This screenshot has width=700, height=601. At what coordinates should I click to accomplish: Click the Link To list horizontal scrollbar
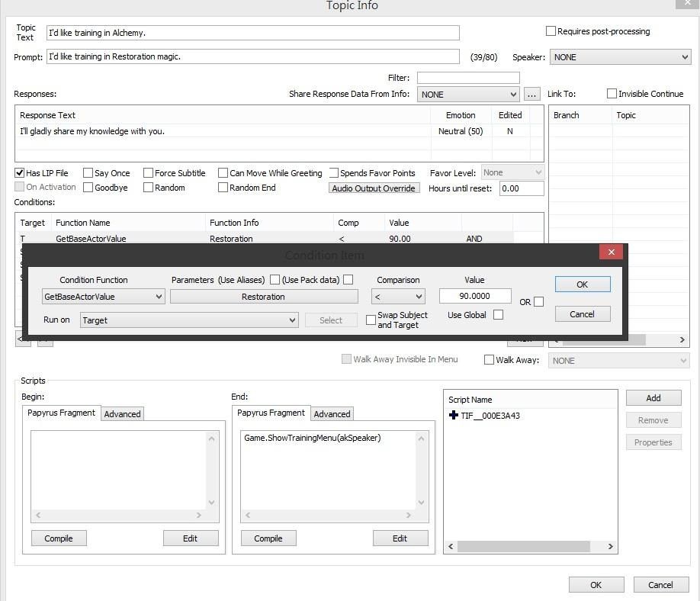618,340
